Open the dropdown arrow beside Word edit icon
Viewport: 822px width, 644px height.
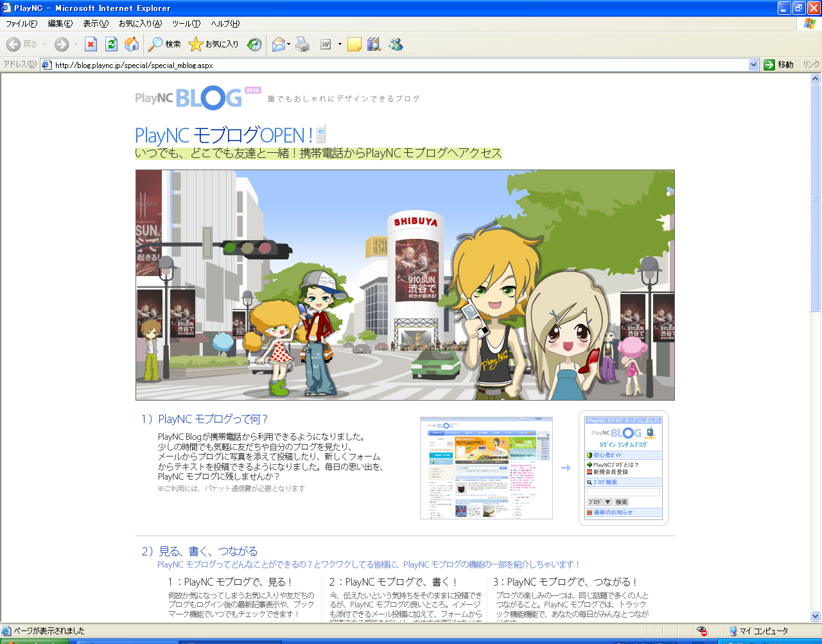(340, 44)
